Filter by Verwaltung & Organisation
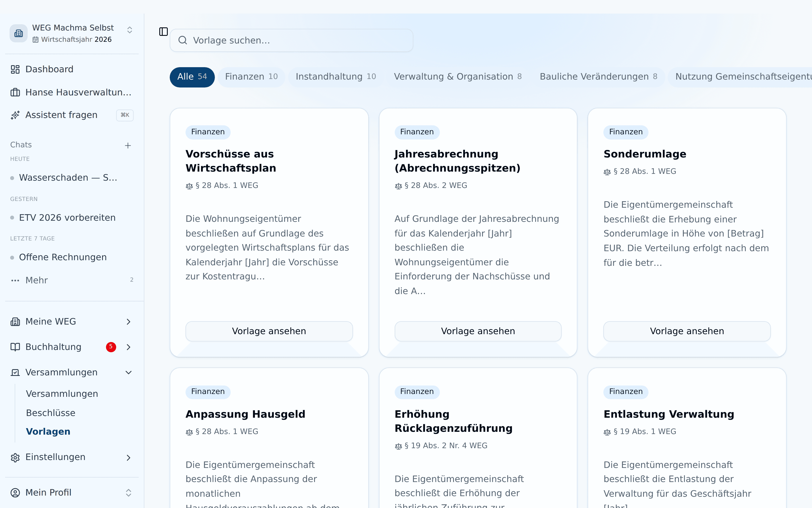The width and height of the screenshot is (812, 508). click(458, 77)
